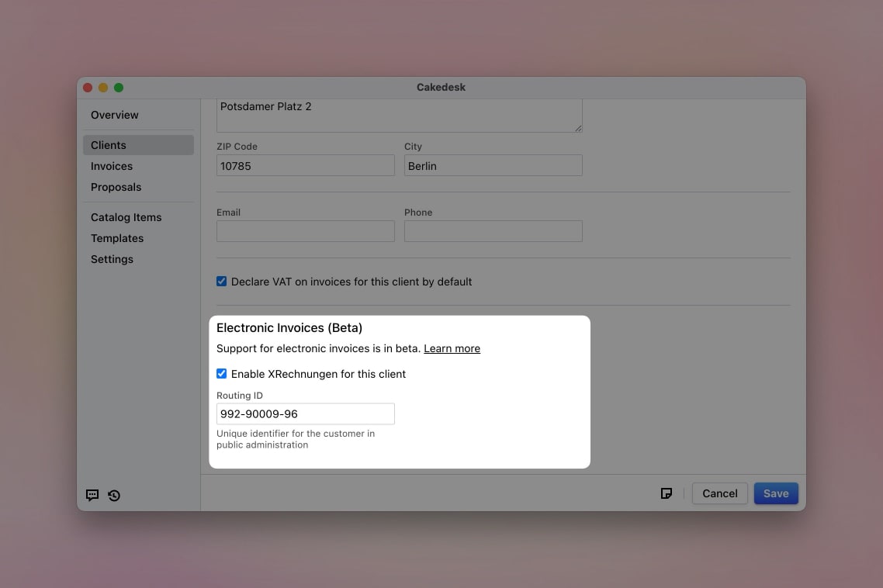Switch to Catalog Items
The image size is (883, 588).
(x=126, y=217)
